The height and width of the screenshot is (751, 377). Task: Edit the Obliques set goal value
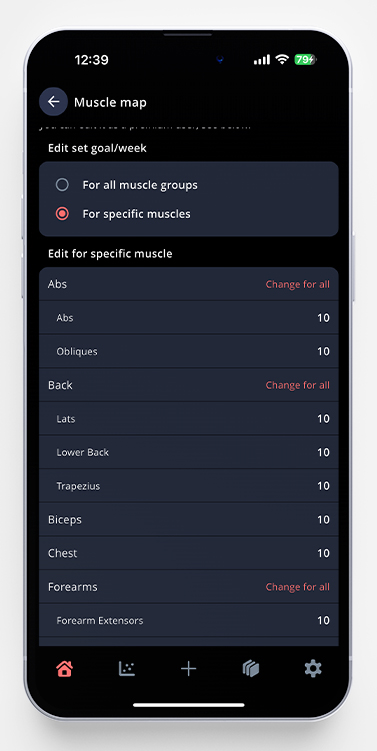click(323, 352)
